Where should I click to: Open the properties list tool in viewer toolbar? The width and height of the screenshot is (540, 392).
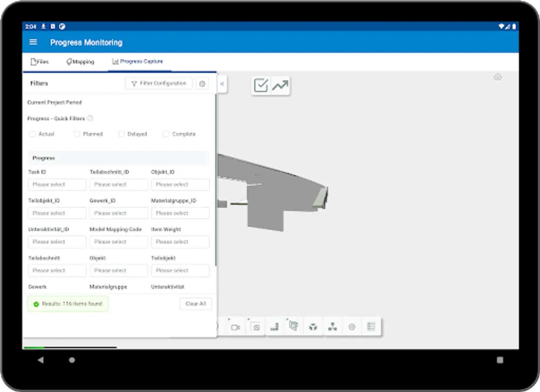[371, 327]
